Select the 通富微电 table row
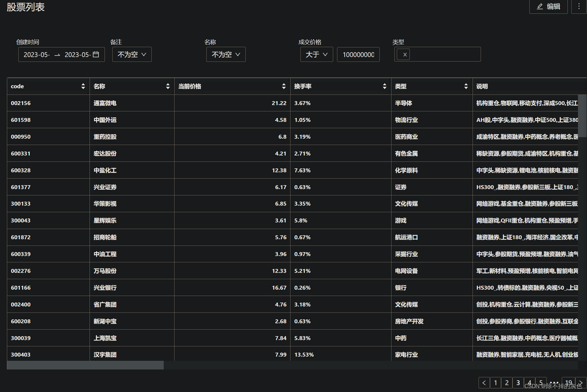The image size is (587, 392). pyautogui.click(x=105, y=103)
